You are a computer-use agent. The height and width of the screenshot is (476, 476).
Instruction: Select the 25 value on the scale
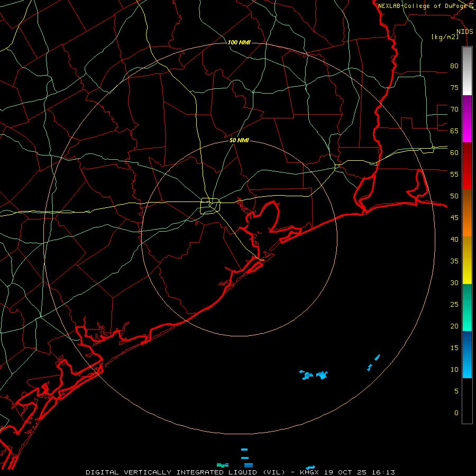click(454, 305)
